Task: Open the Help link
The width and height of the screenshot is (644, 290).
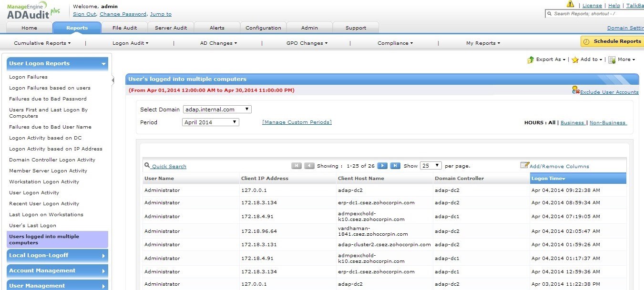Action: (614, 6)
